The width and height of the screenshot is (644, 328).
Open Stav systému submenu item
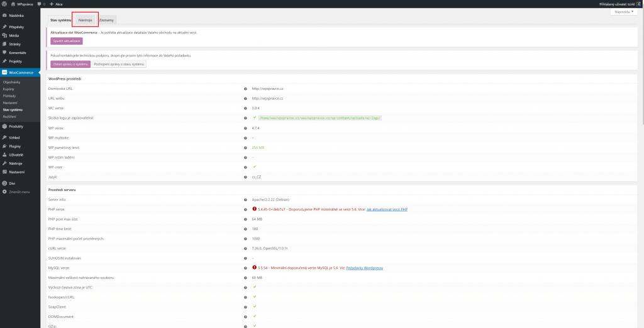[x=13, y=109]
